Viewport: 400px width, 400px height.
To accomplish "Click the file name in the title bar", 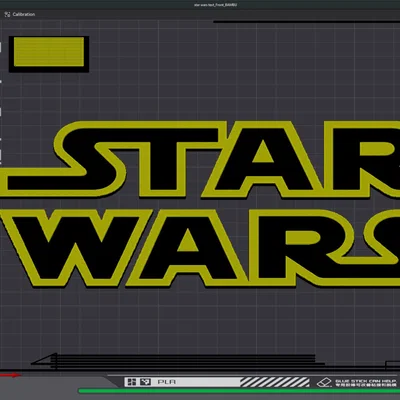I will click(215, 5).
